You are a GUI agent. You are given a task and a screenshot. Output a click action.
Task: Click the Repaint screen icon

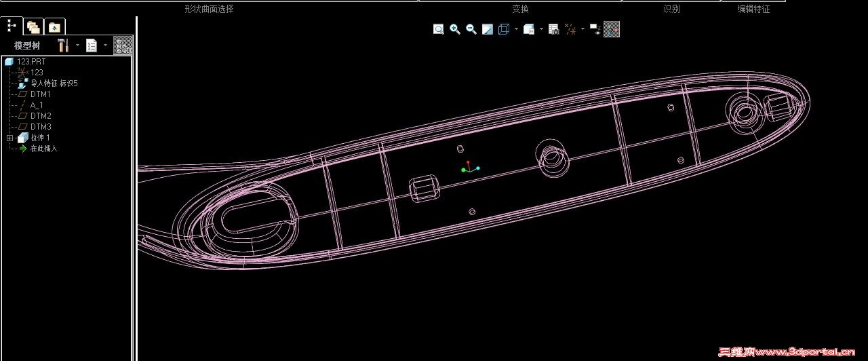click(488, 29)
